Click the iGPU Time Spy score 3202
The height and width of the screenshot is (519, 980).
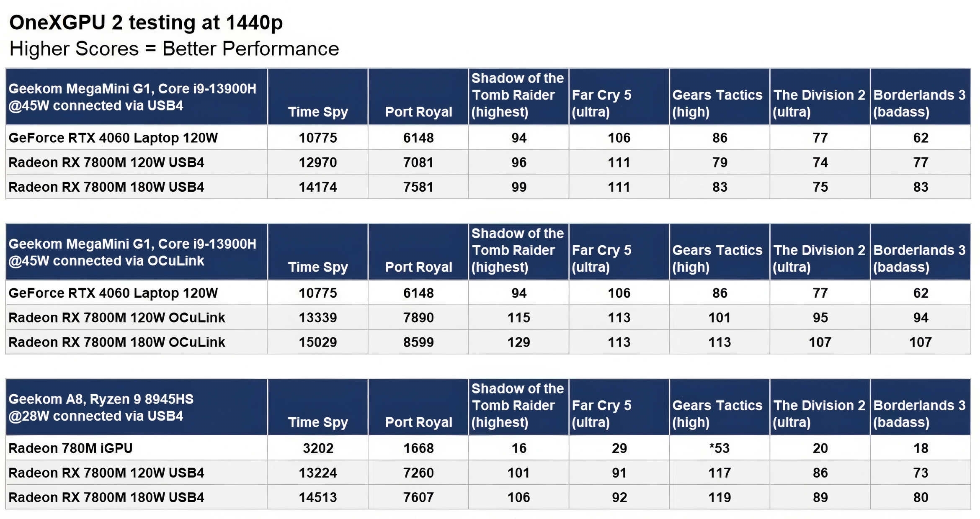point(318,448)
